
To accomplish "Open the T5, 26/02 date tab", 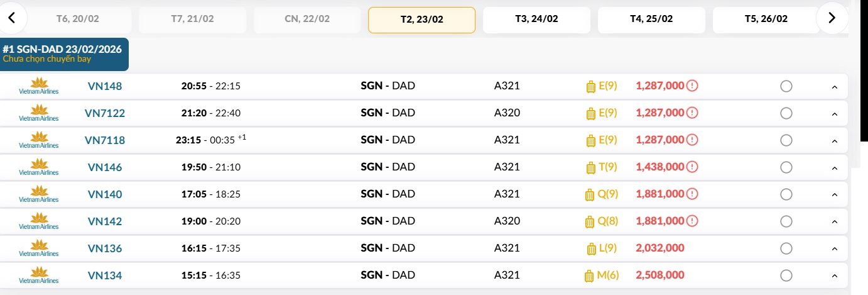I will [x=766, y=19].
